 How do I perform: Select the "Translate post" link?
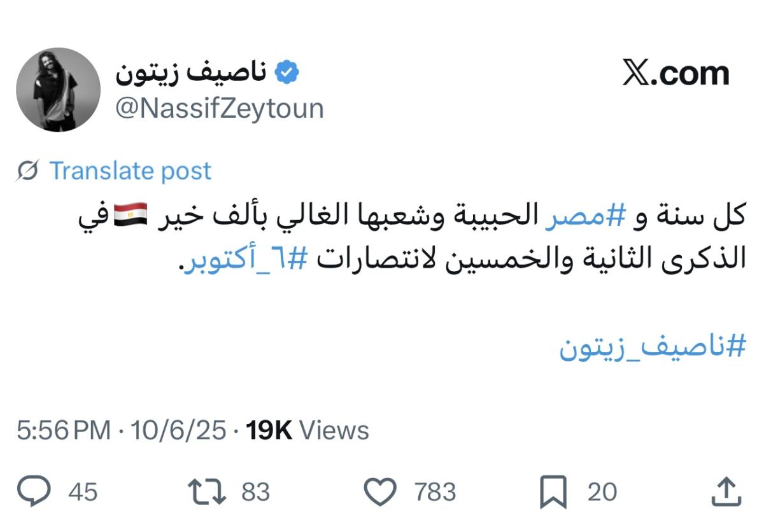coord(131,171)
